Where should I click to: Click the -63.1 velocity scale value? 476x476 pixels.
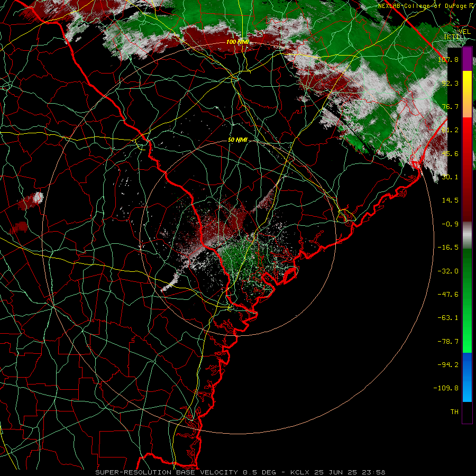coord(448,318)
